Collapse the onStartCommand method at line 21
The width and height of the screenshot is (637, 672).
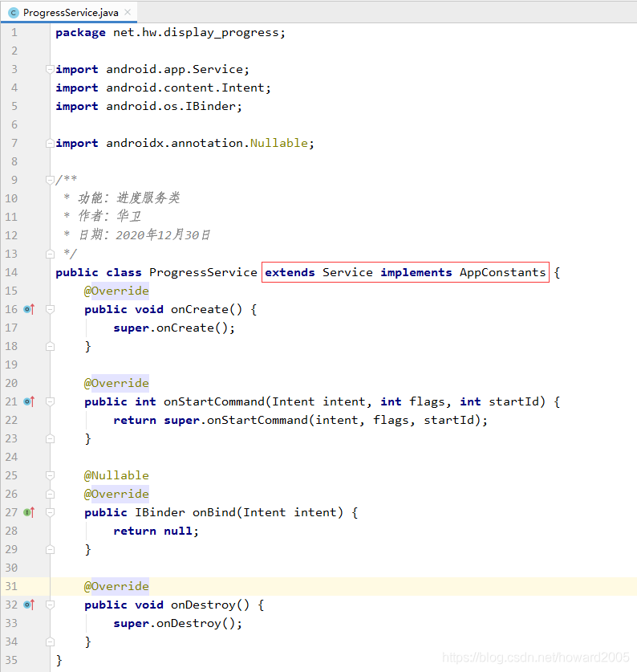click(50, 401)
